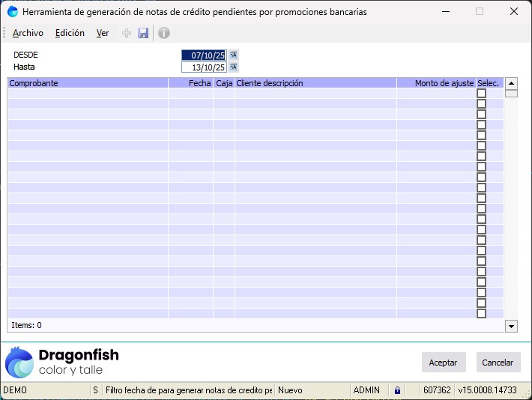Click the New (plus) toolbar icon

click(x=127, y=33)
